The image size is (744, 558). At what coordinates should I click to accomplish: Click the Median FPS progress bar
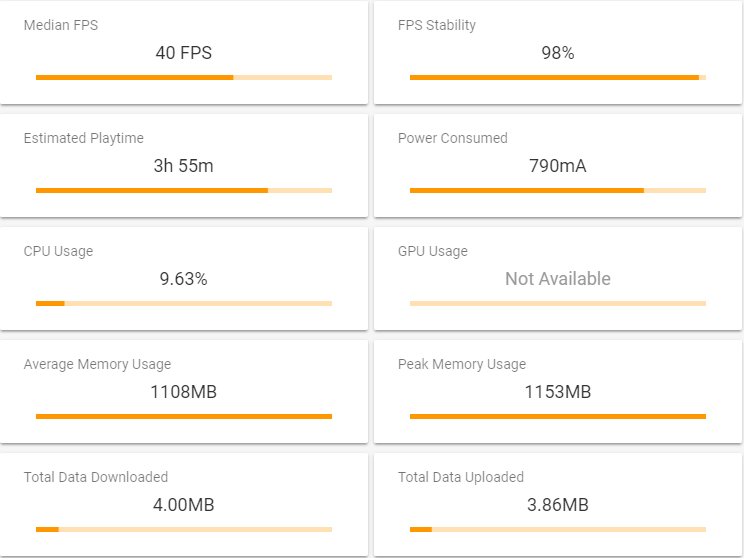click(184, 77)
